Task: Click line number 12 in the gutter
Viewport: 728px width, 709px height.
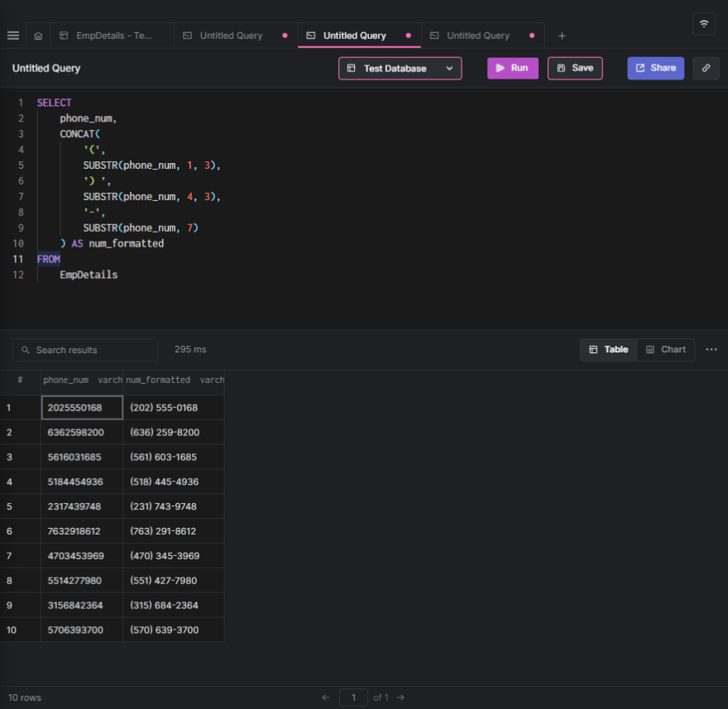Action: click(x=18, y=275)
